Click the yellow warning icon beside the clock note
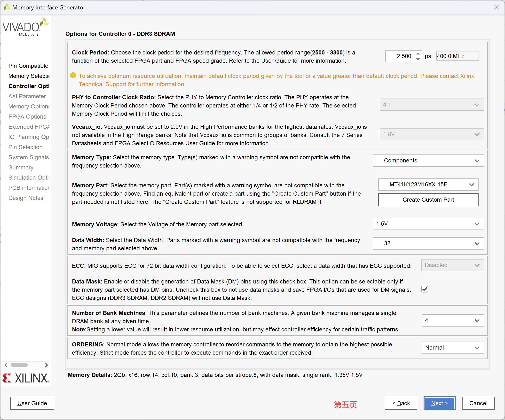Screen dimensions: 505x420 (x=73, y=76)
